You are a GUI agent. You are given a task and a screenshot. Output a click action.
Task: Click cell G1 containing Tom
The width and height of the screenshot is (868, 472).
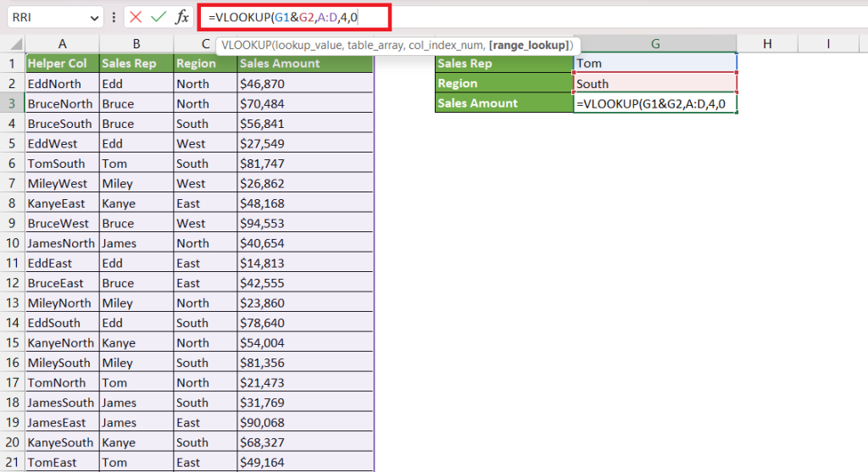pos(655,64)
